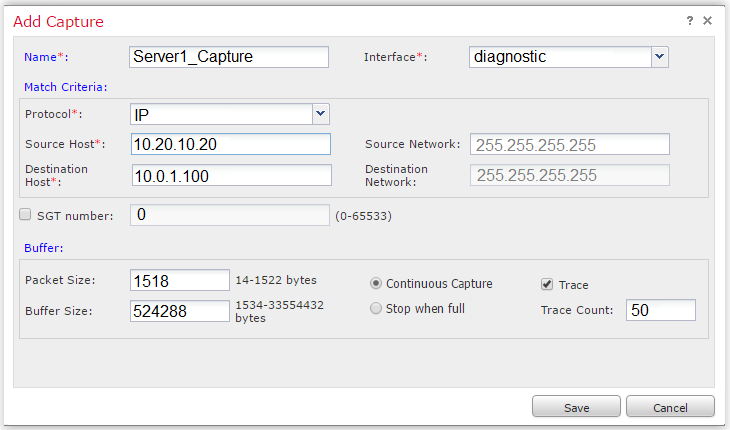Close the Add Capture dialog
Viewport: 730px width, 430px height.
pos(707,20)
